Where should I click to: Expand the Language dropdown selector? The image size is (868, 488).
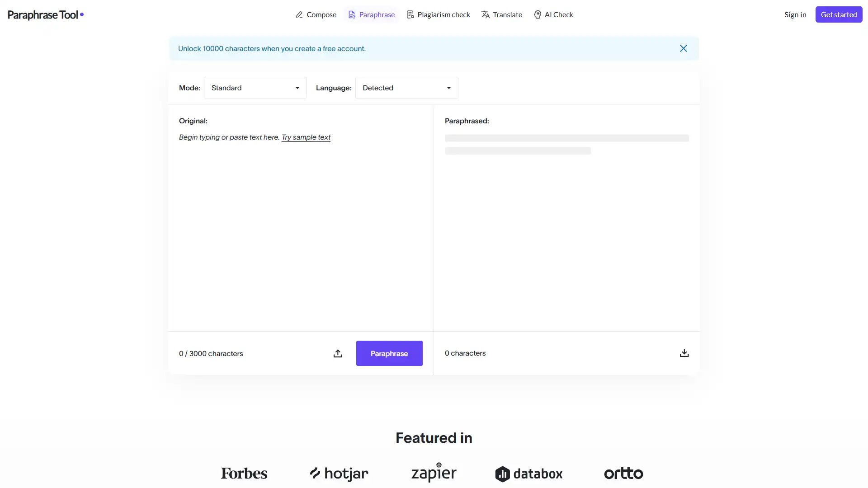pos(406,88)
